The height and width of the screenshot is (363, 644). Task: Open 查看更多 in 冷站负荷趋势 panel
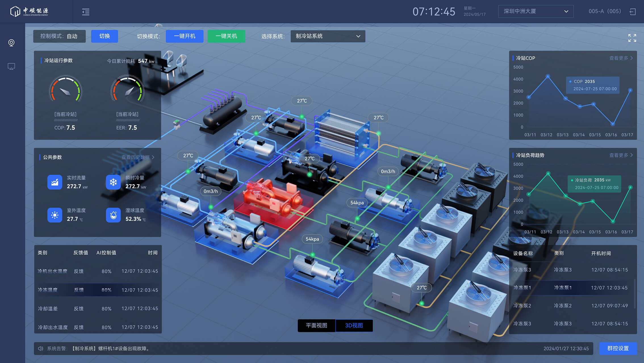(x=621, y=155)
